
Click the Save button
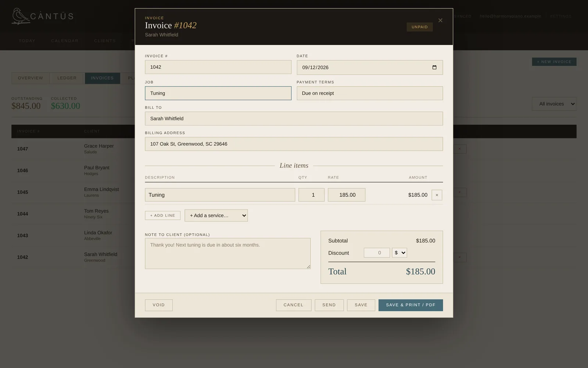click(x=361, y=305)
